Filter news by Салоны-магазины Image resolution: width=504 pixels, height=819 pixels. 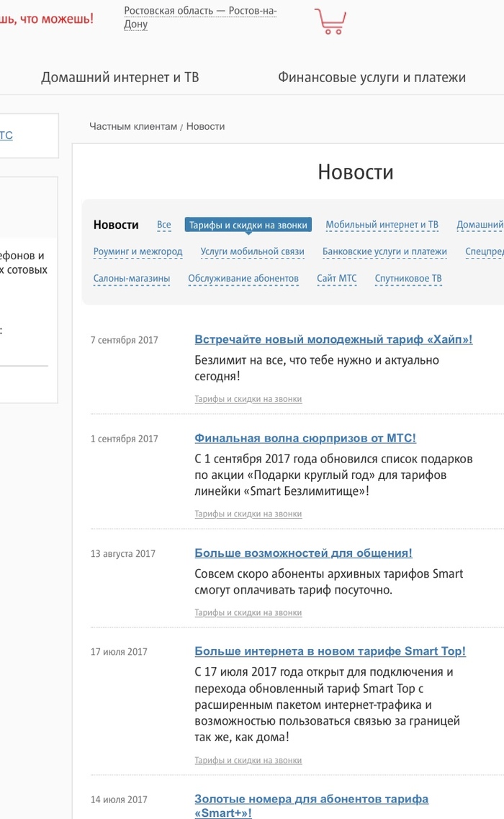132,278
